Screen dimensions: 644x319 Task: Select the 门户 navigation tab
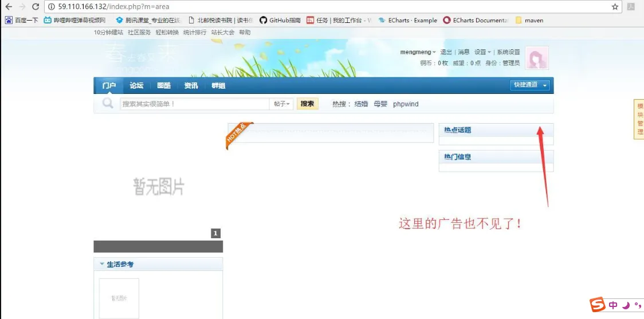(109, 86)
